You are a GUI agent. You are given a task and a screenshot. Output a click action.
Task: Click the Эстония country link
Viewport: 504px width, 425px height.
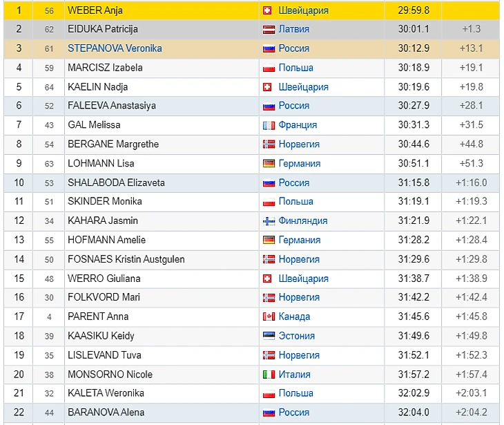click(296, 336)
